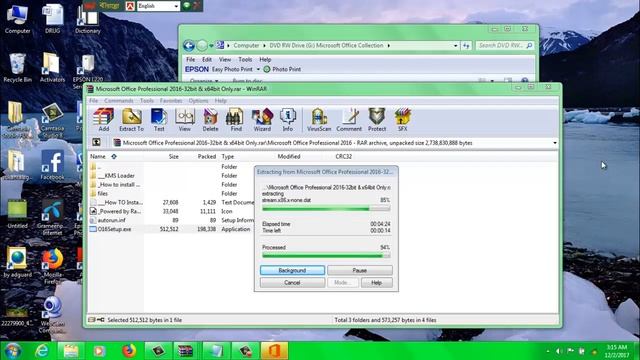
Task: Click the Extract To toolbar icon
Action: tap(131, 120)
